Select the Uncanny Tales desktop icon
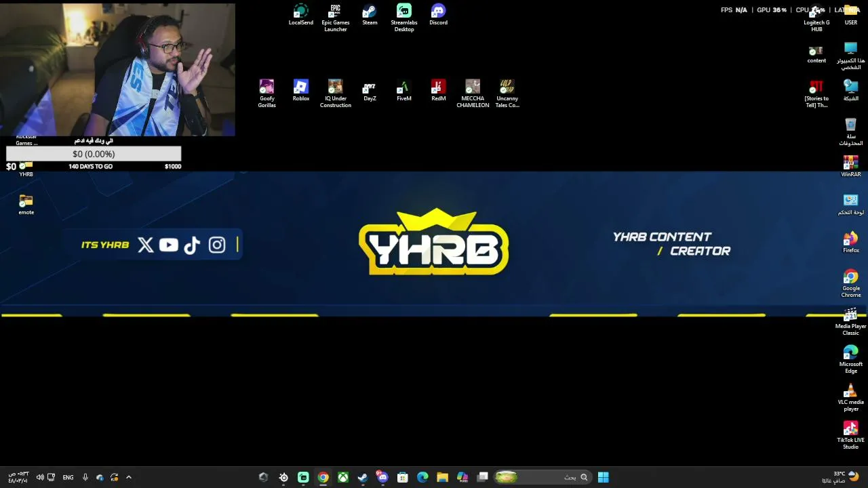 click(507, 94)
